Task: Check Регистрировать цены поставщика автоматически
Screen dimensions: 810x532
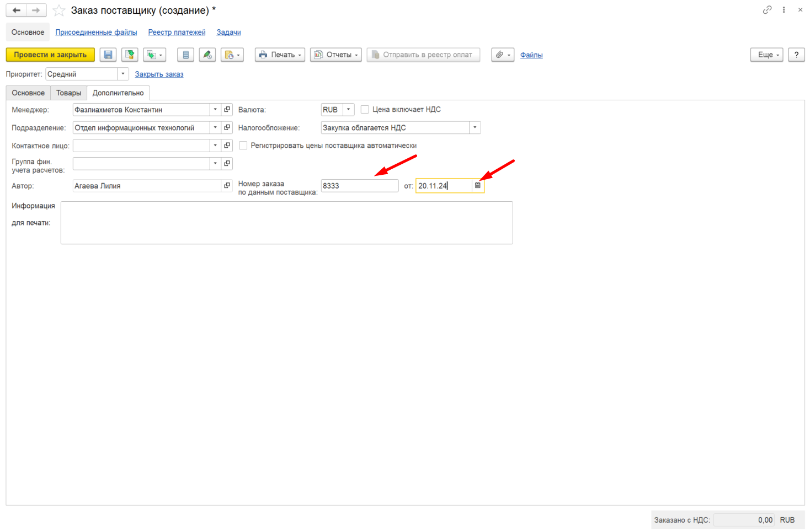Action: pyautogui.click(x=243, y=146)
